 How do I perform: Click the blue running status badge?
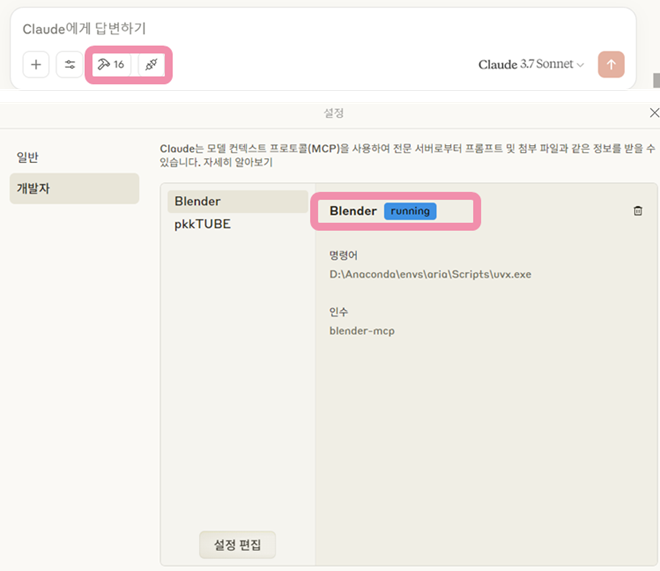(410, 211)
